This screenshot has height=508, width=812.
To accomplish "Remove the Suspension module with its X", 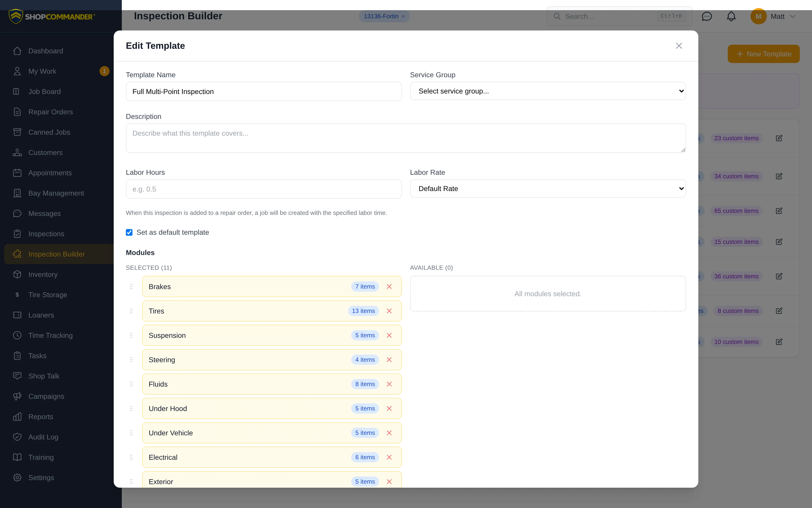I will [x=389, y=335].
